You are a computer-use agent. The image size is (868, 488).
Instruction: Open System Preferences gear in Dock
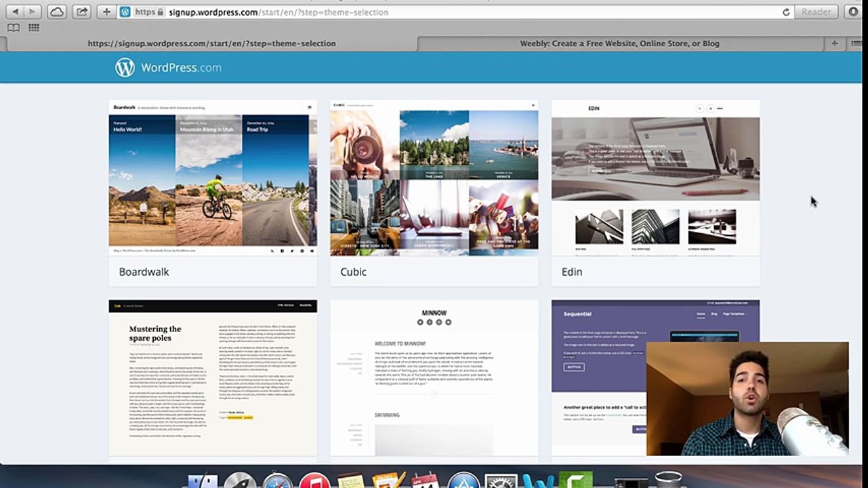[x=501, y=481]
